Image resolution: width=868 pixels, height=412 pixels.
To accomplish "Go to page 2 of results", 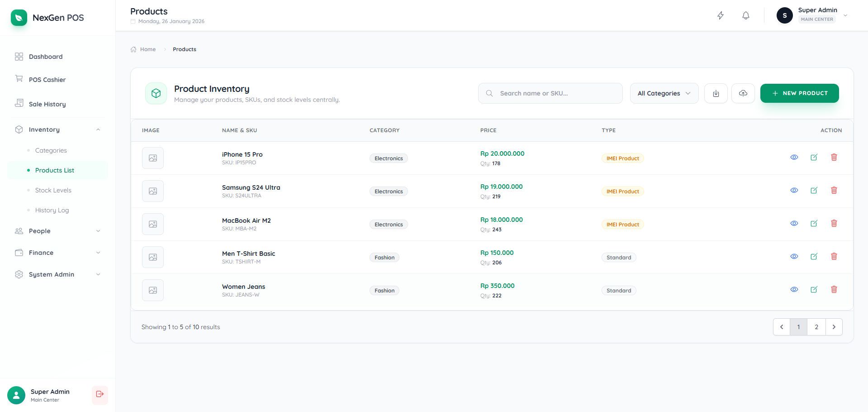I will 816,327.
